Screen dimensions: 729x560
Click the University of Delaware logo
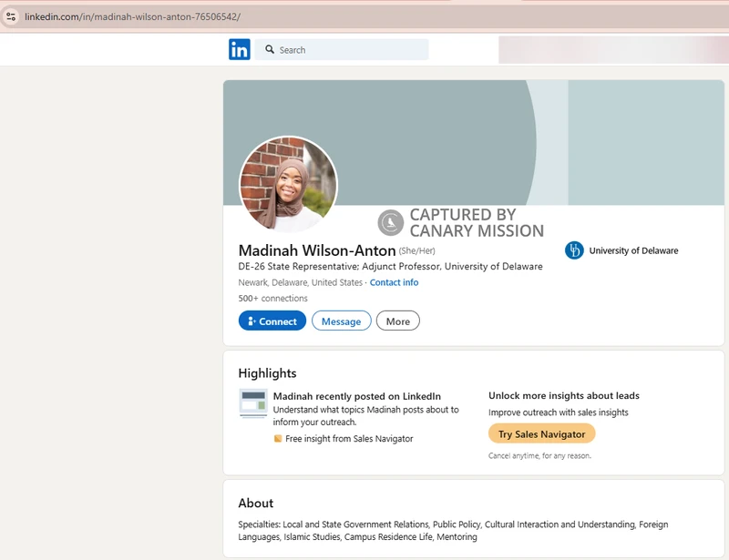click(x=574, y=250)
